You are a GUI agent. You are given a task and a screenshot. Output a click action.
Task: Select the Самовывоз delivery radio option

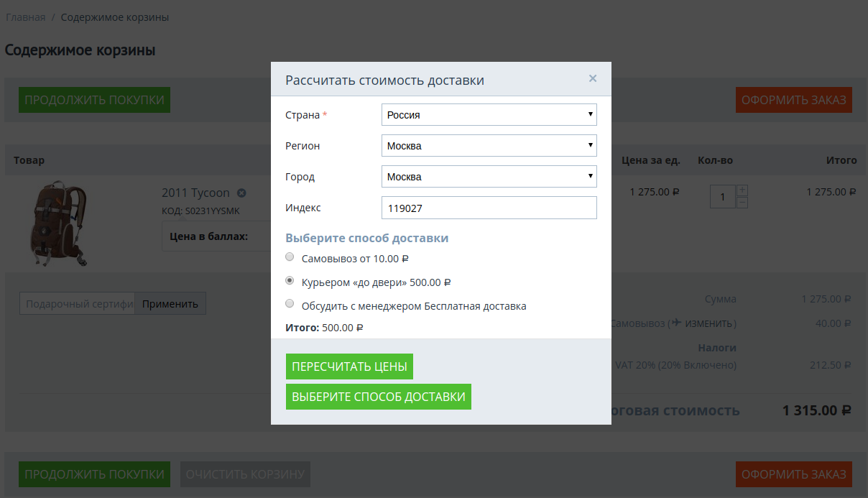coord(290,257)
